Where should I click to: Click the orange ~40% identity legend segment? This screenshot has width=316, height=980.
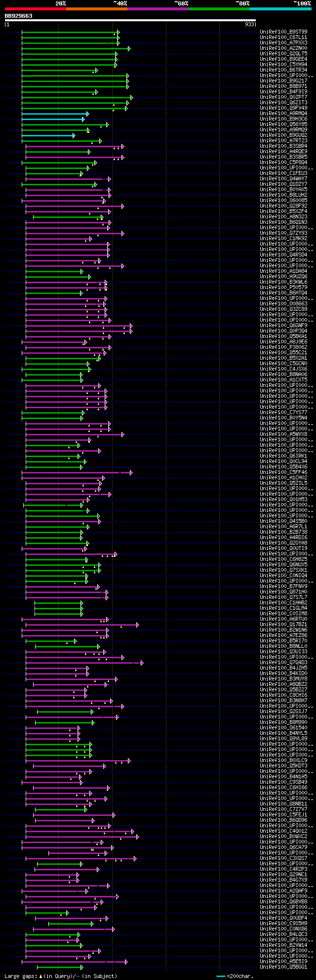[96, 8]
